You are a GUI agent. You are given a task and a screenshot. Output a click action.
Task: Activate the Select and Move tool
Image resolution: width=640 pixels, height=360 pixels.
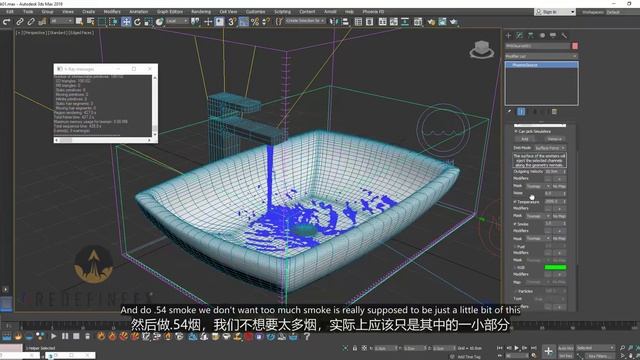pos(126,22)
